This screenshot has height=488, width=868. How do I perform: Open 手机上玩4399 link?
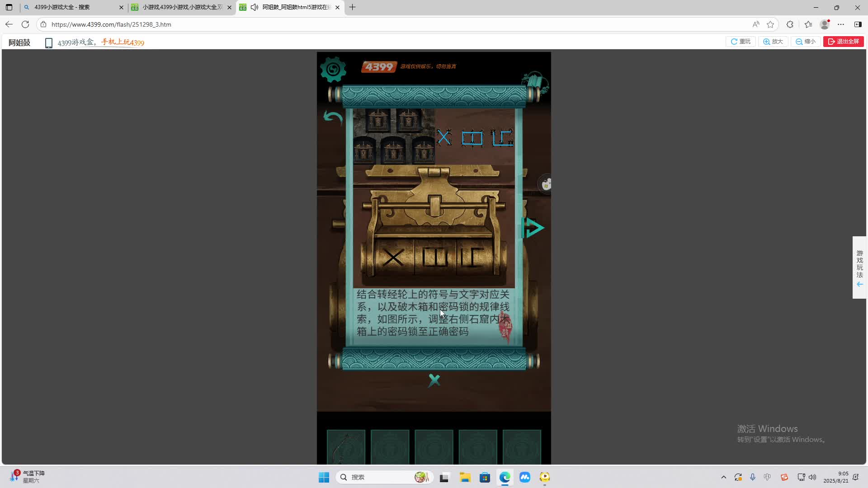[x=123, y=42]
